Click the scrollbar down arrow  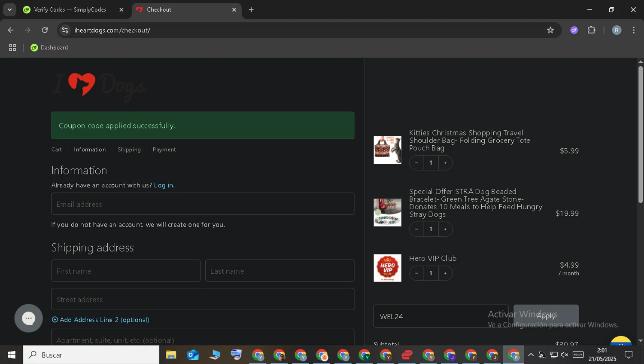click(641, 340)
